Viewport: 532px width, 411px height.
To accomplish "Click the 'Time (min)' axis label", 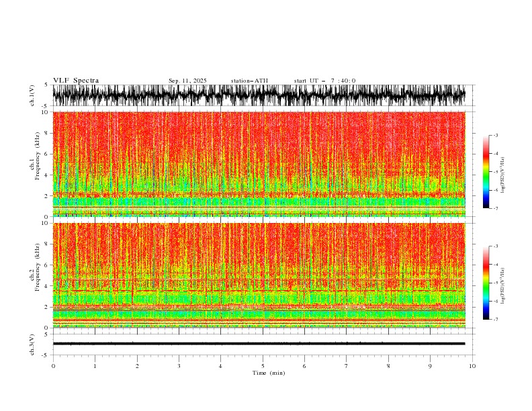I will click(x=269, y=373).
